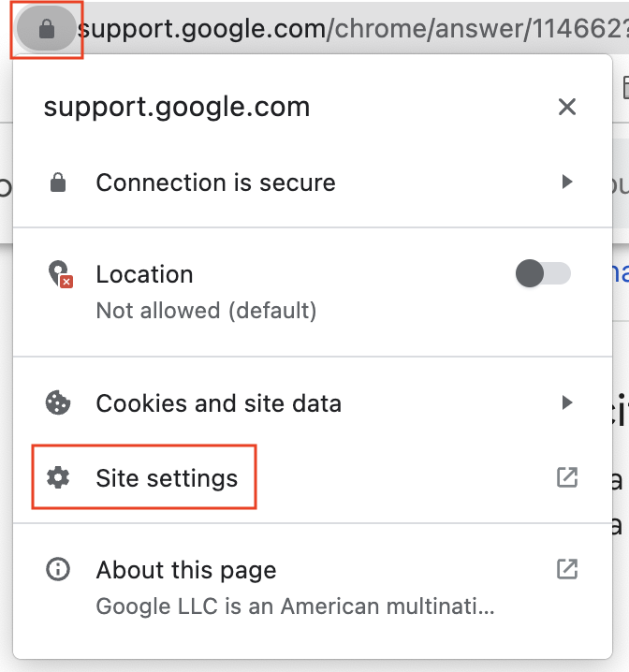Click external link icon beside About this page
Screen dimensions: 629x672
[566, 569]
